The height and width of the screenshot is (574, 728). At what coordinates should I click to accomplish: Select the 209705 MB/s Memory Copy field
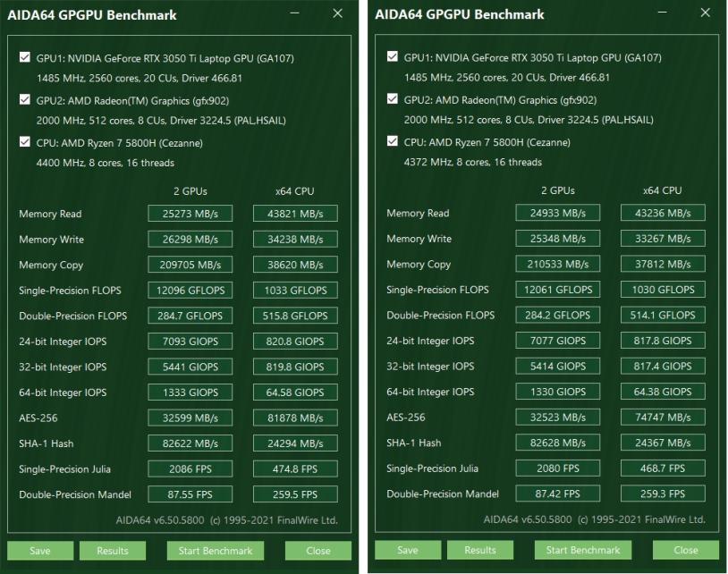coord(190,265)
